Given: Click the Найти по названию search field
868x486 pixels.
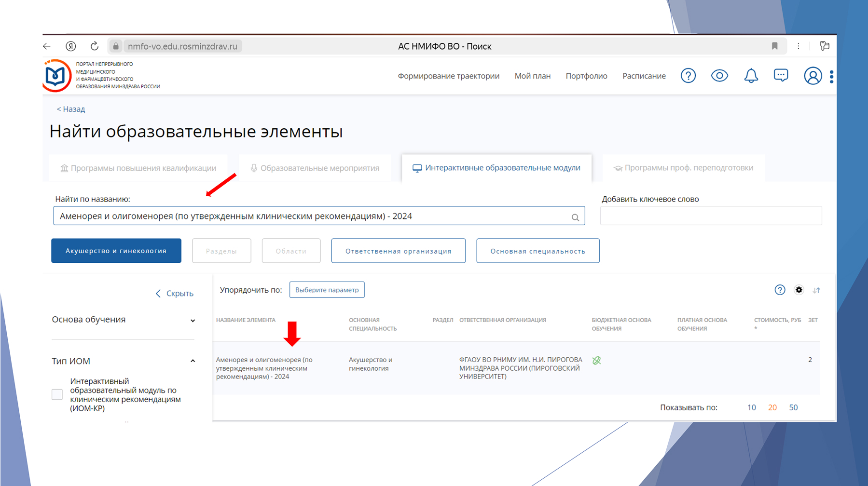Looking at the screenshot, I should coord(319,216).
